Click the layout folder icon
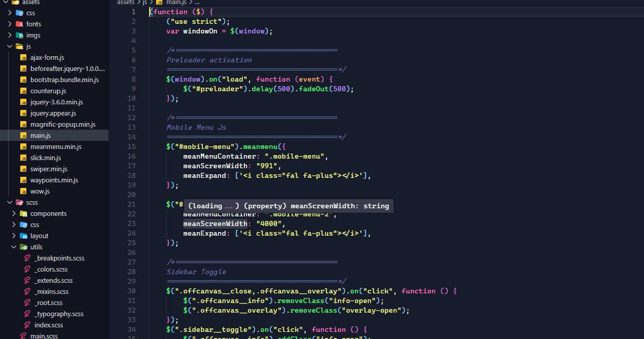 23,236
